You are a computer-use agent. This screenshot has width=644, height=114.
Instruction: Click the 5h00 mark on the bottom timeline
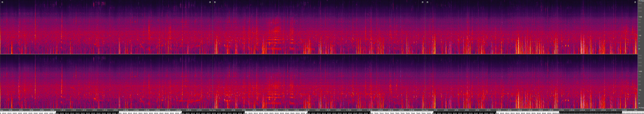coord(246,113)
